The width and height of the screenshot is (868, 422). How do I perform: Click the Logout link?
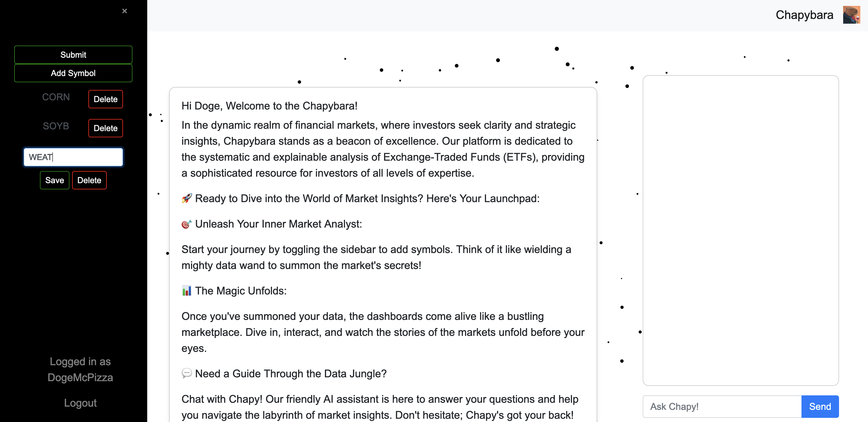tap(80, 403)
